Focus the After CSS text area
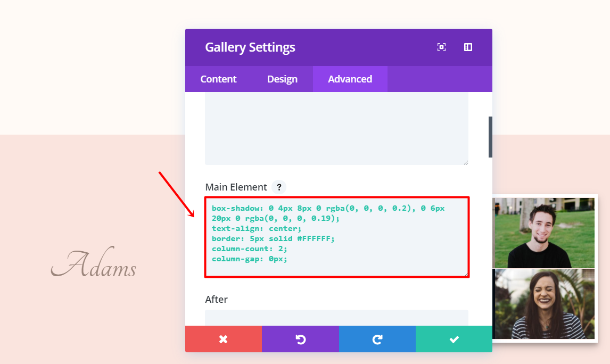Viewport: 610px width, 364px height. point(336,318)
